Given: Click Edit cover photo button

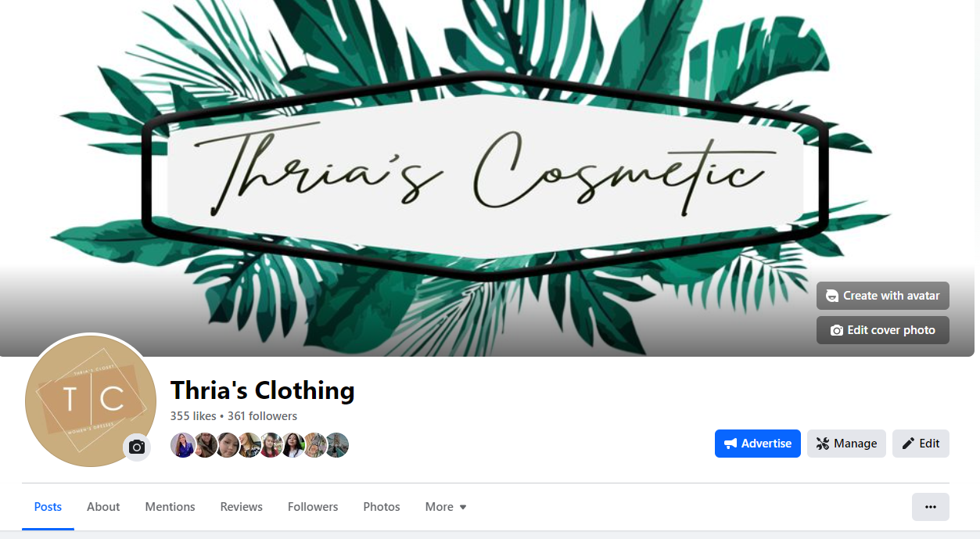Looking at the screenshot, I should coord(883,330).
